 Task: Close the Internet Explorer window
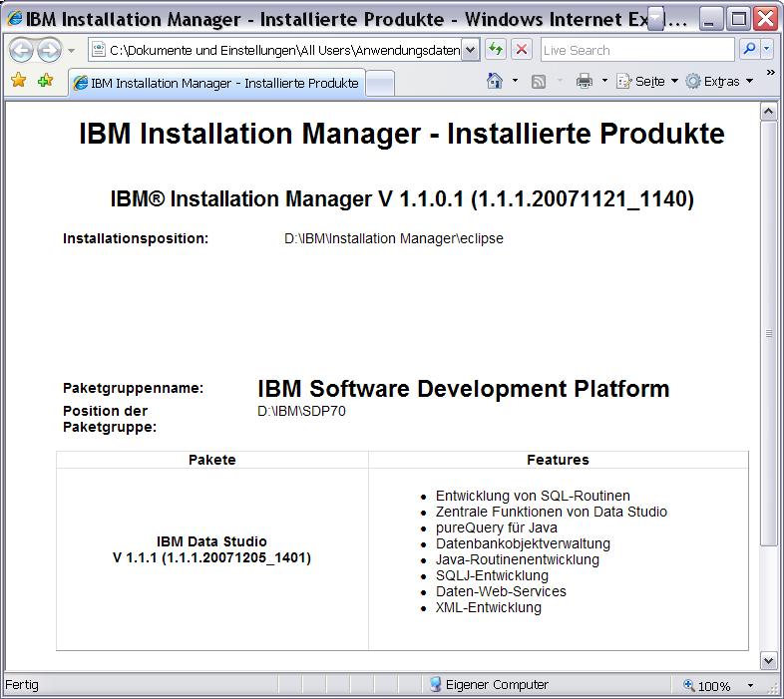coord(765,19)
